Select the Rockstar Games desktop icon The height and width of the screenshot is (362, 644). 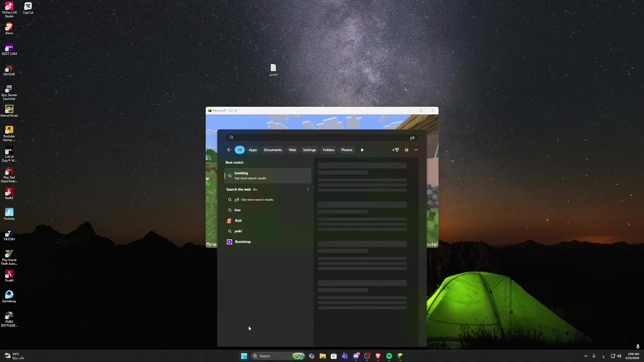click(9, 134)
